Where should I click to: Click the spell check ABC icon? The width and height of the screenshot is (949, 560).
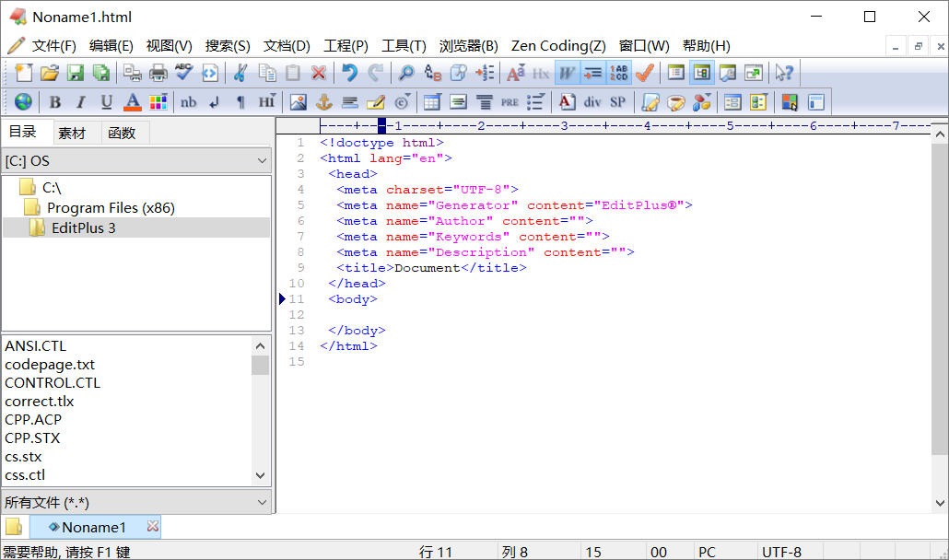[x=183, y=73]
